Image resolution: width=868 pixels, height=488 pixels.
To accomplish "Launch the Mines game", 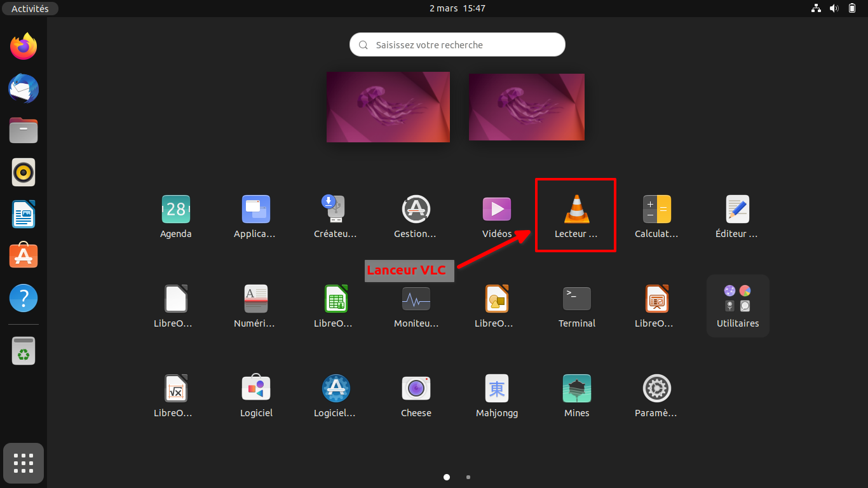I will 576,388.
